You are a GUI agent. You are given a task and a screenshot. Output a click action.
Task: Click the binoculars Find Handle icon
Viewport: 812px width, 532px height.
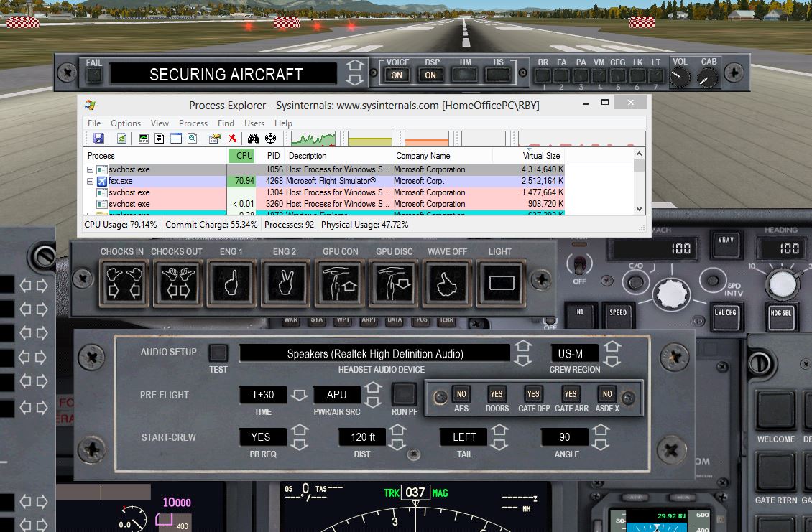point(253,138)
